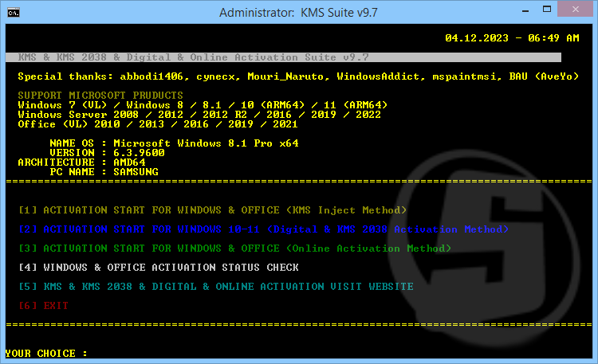The image size is (598, 364).
Task: Close the KMS Suite console window
Action: point(573,11)
